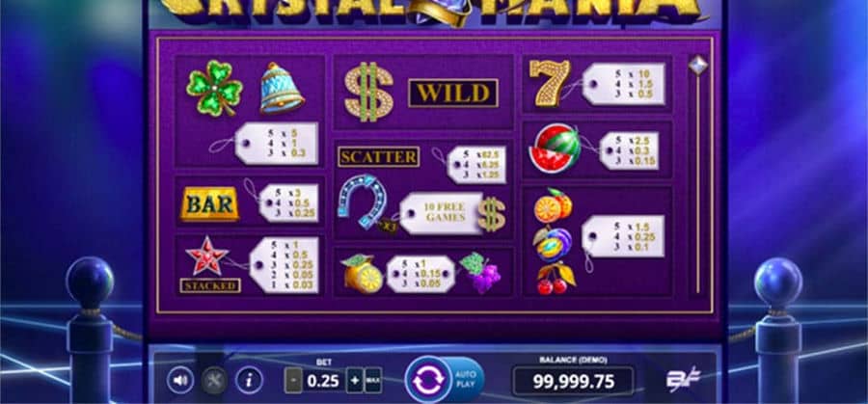Select the blue bell symbol
Screen dimensions: 868x404
tap(282, 88)
